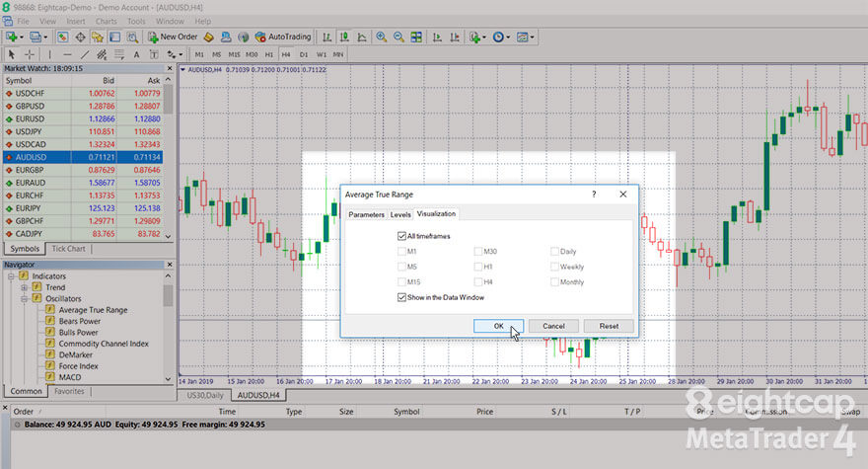Image resolution: width=868 pixels, height=469 pixels.
Task: Select the vertical line tool
Action: pos(50,54)
